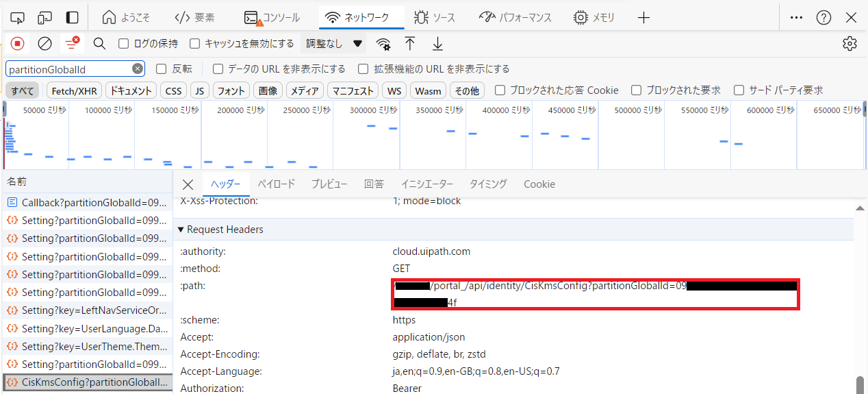Clear the network log
The image size is (868, 394).
[44, 44]
